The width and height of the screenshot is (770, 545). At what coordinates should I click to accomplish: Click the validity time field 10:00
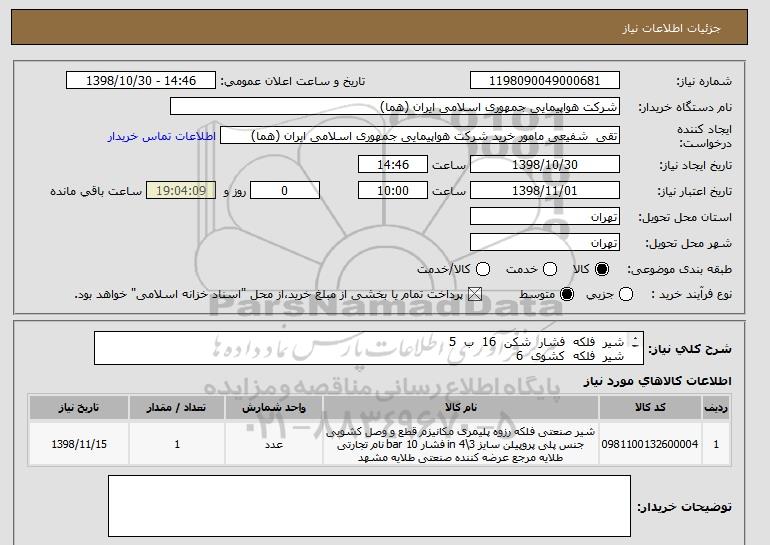393,191
